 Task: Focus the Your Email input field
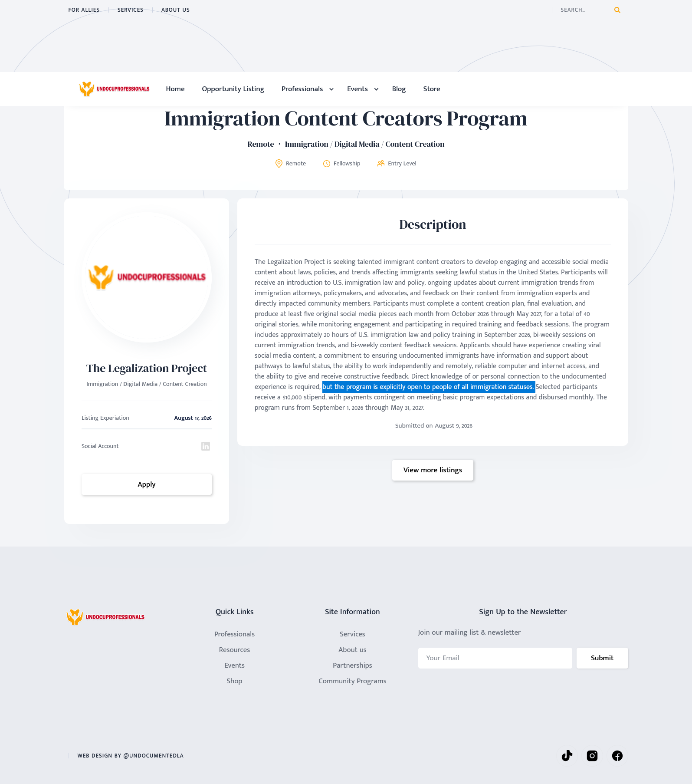[x=495, y=658]
